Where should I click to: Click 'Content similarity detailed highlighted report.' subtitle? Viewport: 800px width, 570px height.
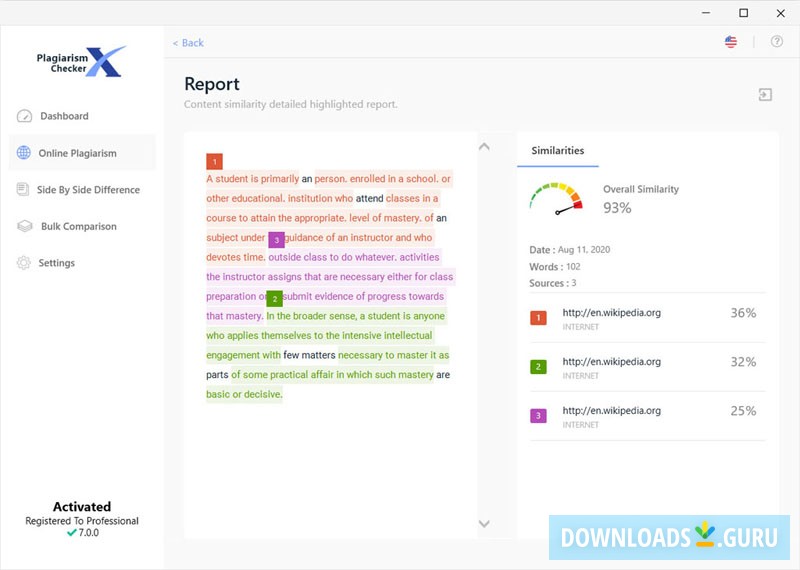[291, 104]
